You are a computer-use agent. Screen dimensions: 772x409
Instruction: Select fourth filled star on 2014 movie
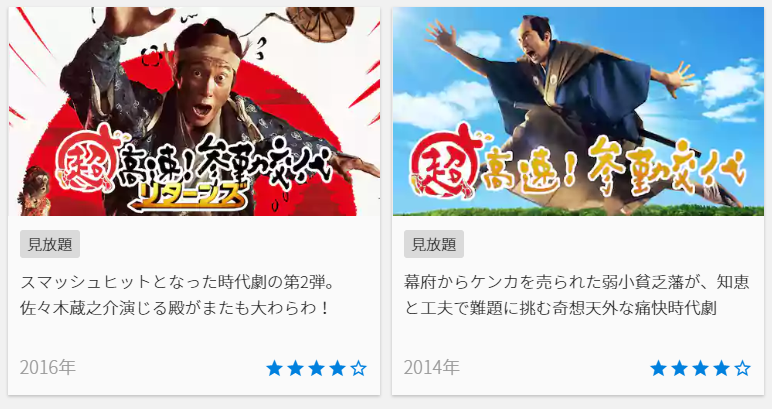722,368
